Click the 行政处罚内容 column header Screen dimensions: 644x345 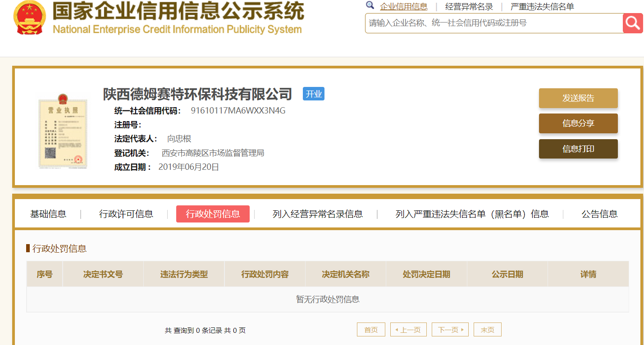click(x=265, y=274)
